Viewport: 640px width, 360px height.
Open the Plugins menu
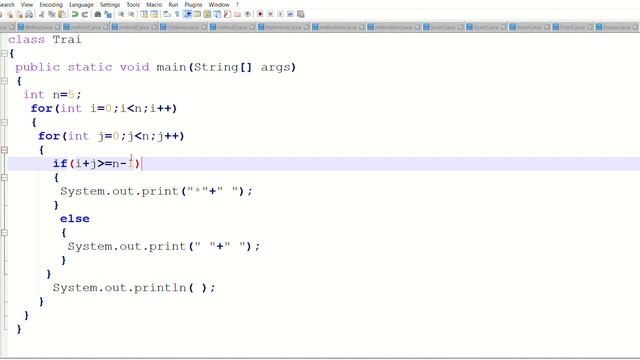click(x=193, y=4)
